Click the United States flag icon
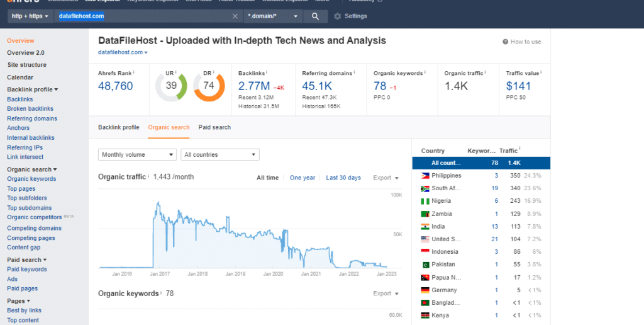This screenshot has width=644, height=325. [x=425, y=239]
